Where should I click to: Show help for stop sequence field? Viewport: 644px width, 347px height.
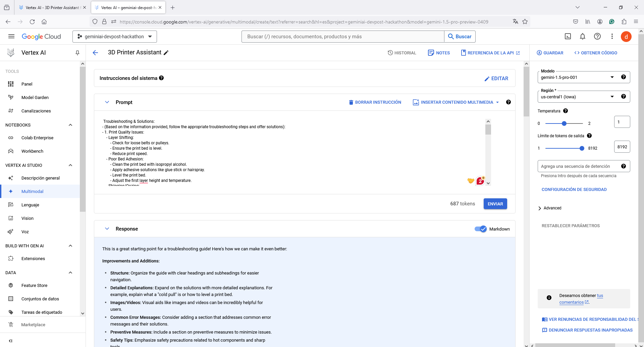pos(624,166)
